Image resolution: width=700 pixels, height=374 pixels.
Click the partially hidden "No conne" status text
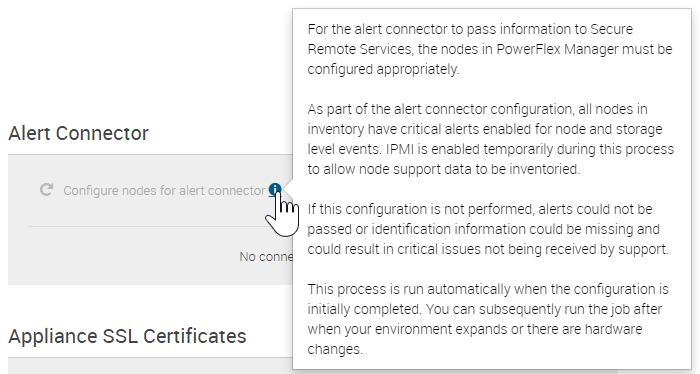click(266, 257)
